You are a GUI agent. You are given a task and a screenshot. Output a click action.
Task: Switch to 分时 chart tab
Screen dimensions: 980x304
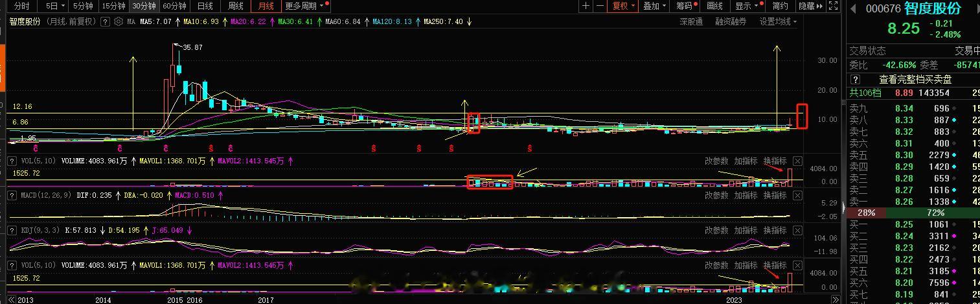(21, 6)
